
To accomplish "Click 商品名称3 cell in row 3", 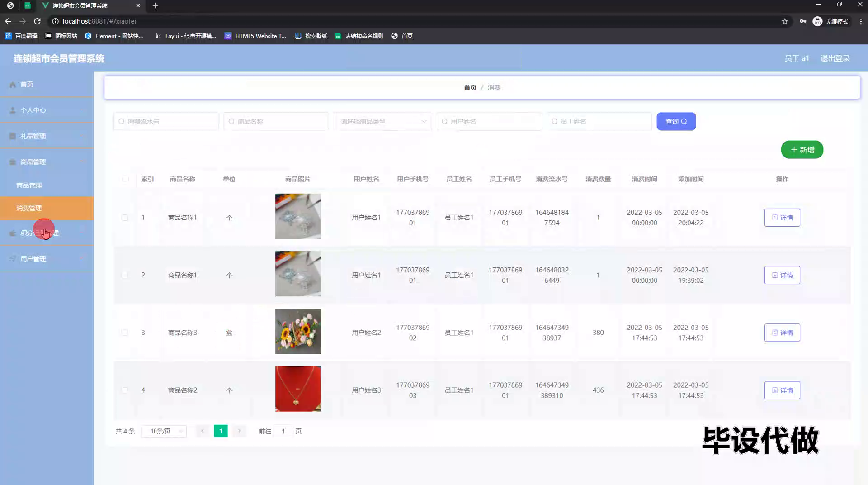I will click(183, 333).
